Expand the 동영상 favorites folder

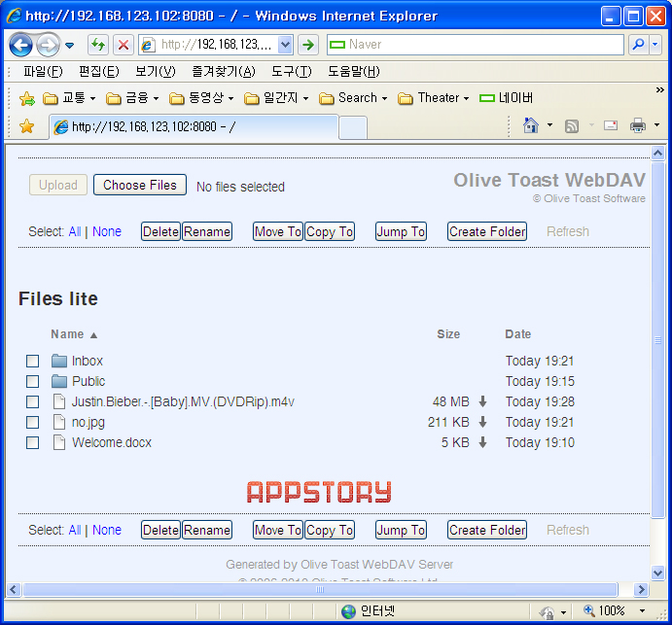coord(201,98)
